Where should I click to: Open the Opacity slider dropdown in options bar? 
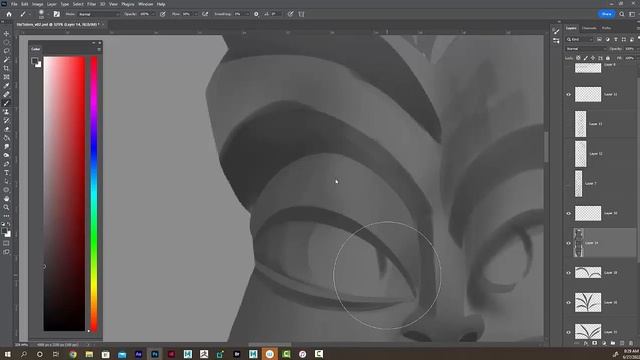click(x=154, y=14)
